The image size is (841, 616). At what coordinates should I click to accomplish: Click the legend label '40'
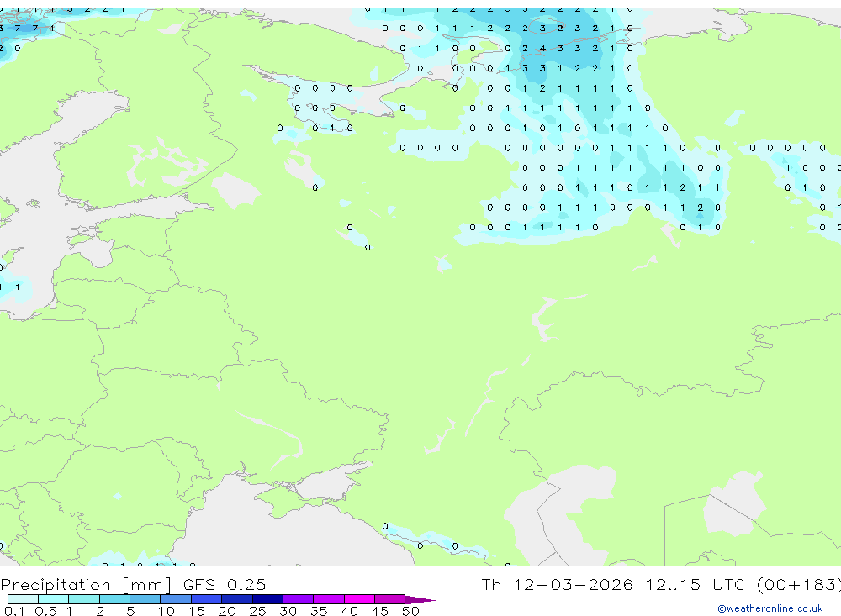tap(349, 611)
